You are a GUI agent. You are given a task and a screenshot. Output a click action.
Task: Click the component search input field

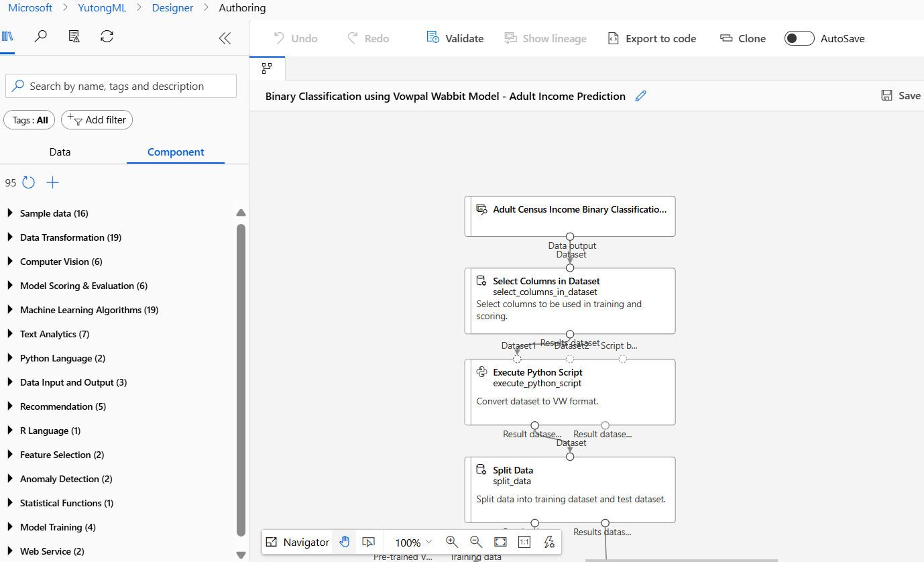coord(121,86)
